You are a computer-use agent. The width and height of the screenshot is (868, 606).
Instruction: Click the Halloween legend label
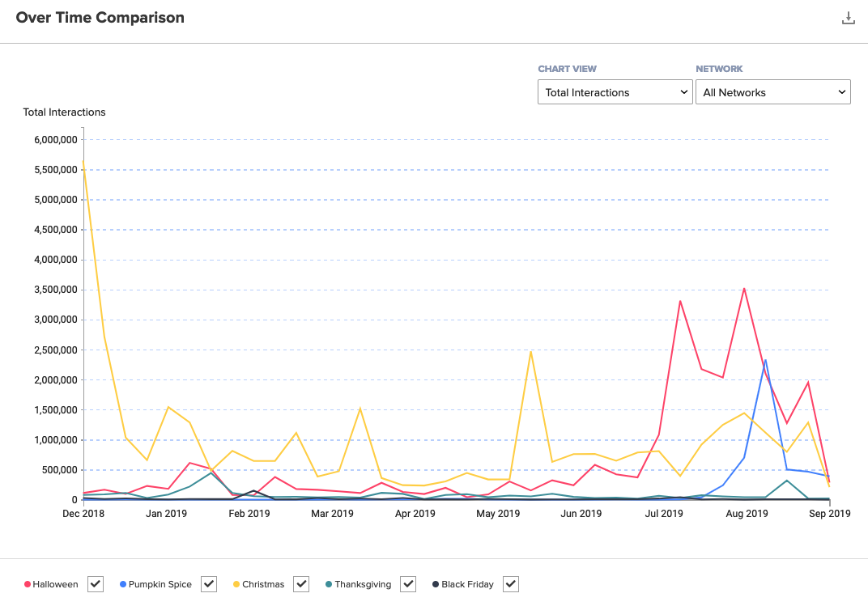pyautogui.click(x=56, y=584)
